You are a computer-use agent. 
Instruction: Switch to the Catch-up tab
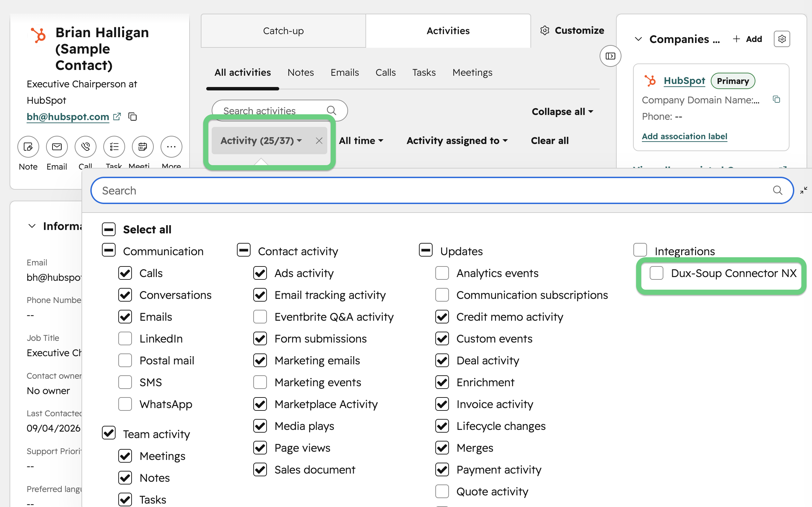coord(283,31)
